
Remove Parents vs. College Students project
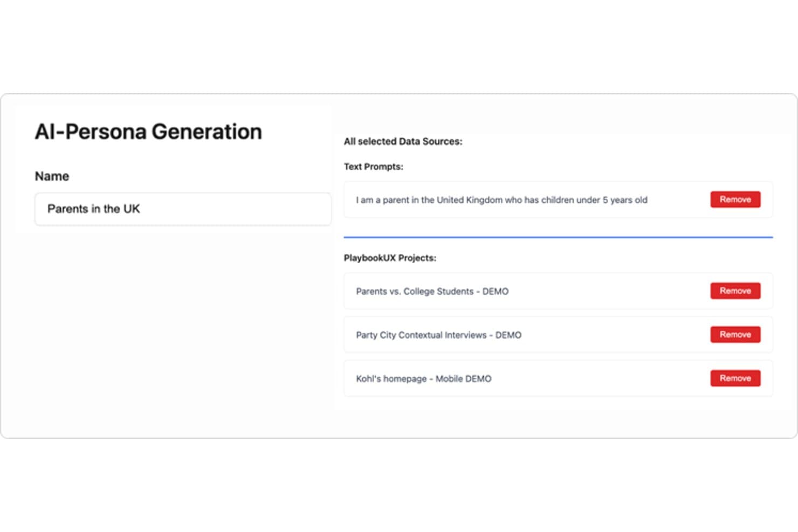735,291
